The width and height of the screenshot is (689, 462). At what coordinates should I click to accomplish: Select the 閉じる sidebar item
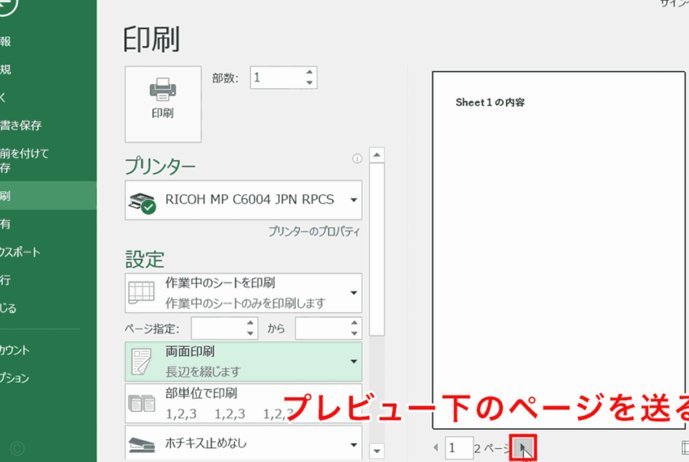pyautogui.click(x=48, y=308)
